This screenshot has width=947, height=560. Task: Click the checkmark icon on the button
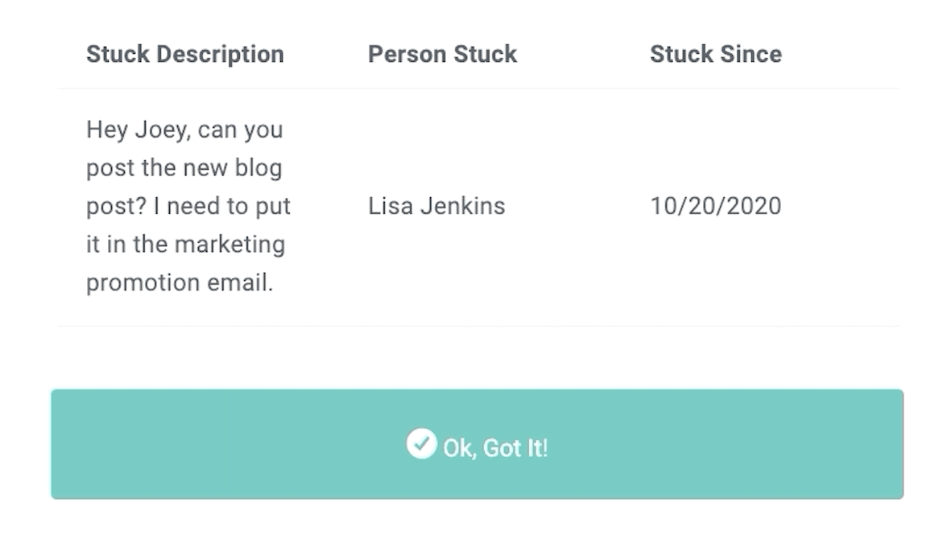[420, 443]
